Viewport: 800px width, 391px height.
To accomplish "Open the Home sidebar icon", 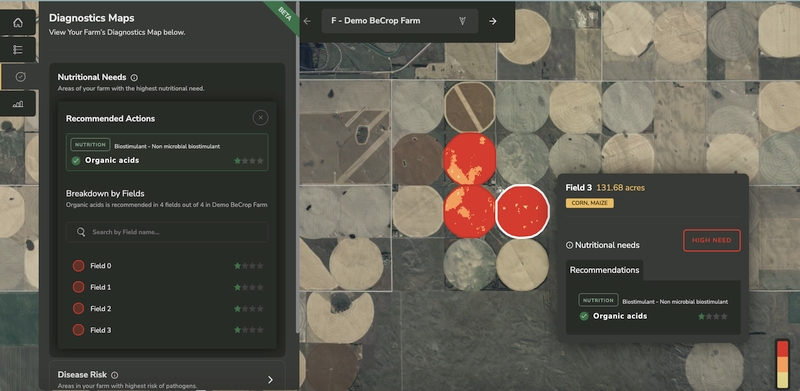I will pyautogui.click(x=18, y=22).
